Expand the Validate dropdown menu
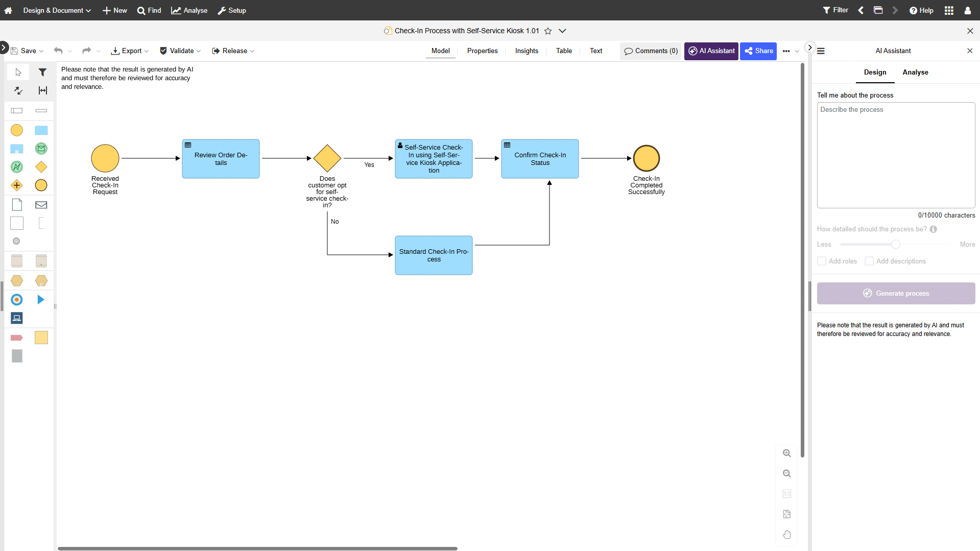 pos(180,51)
